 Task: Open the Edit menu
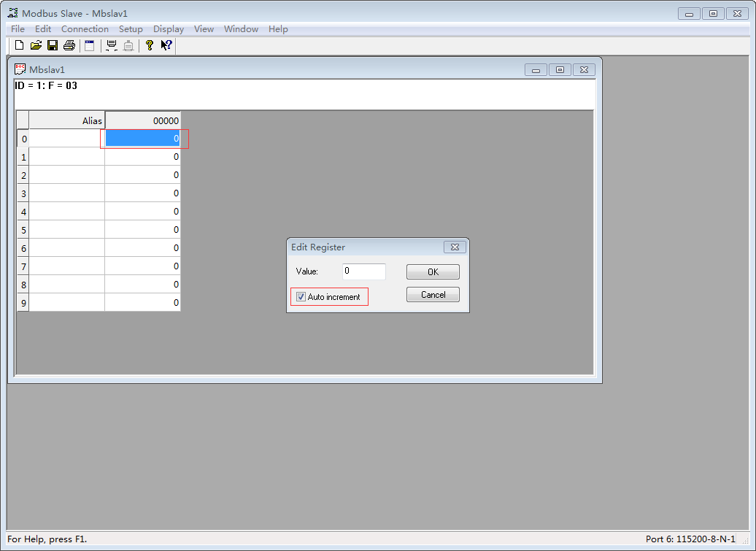click(x=43, y=29)
